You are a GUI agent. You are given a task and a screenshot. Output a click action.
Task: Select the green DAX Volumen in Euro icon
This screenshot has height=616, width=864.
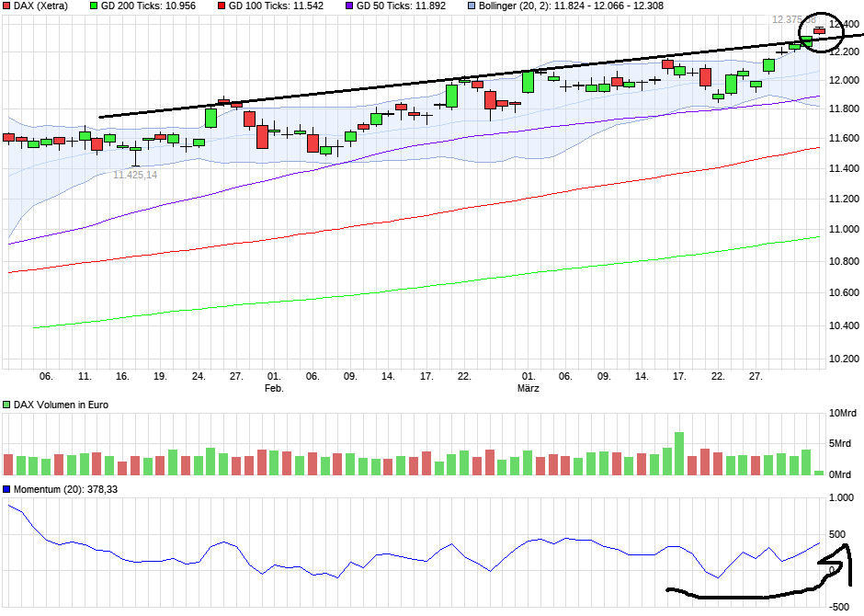tap(7, 403)
